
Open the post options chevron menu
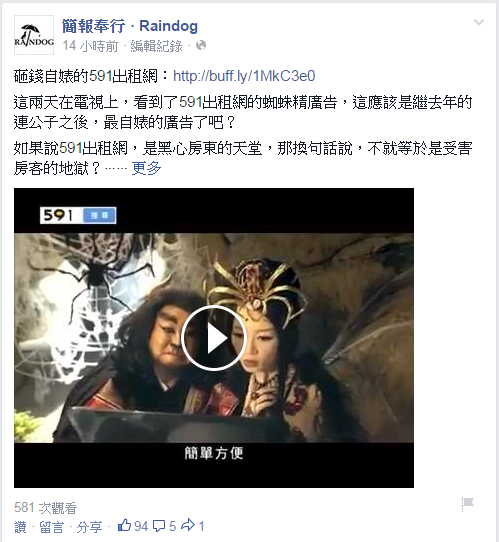click(479, 23)
